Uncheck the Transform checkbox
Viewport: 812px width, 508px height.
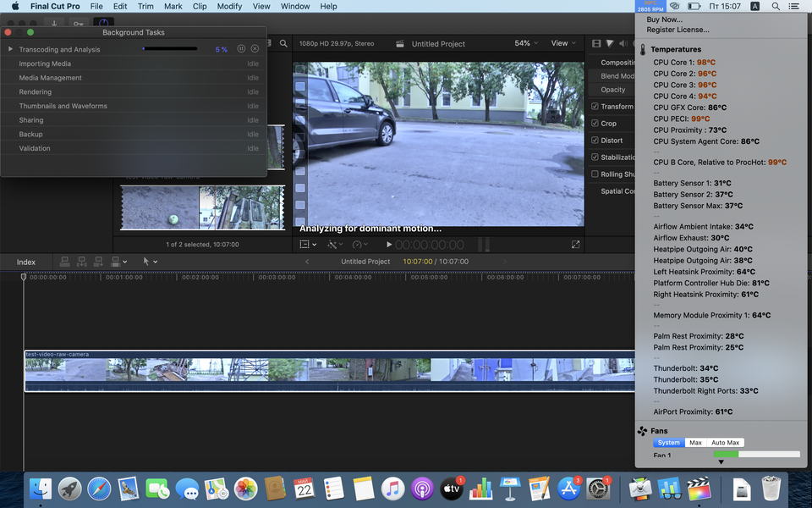[x=595, y=107]
